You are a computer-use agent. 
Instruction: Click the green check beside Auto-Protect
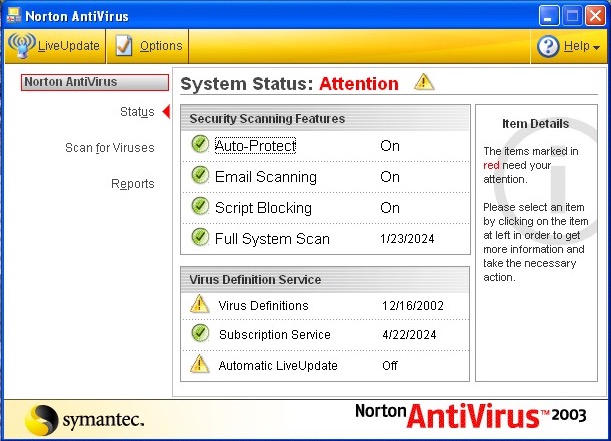pyautogui.click(x=200, y=144)
